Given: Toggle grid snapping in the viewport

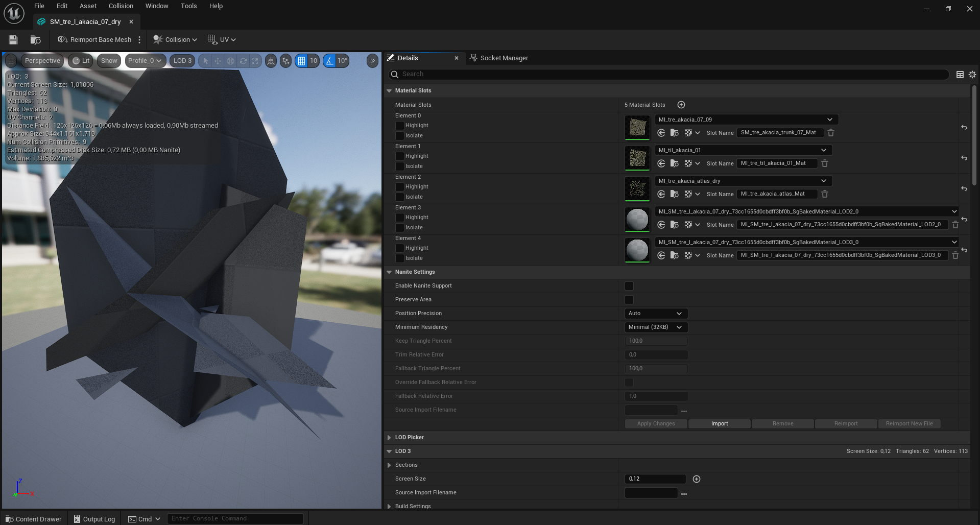Looking at the screenshot, I should click(x=302, y=61).
